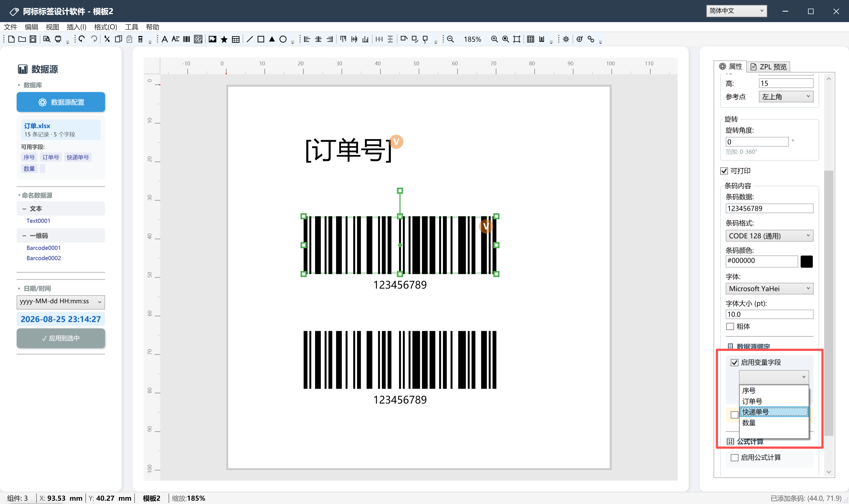Screen dimensions: 849x504
Task: Open the Microsoft YaHei font dropdown
Action: click(x=769, y=289)
